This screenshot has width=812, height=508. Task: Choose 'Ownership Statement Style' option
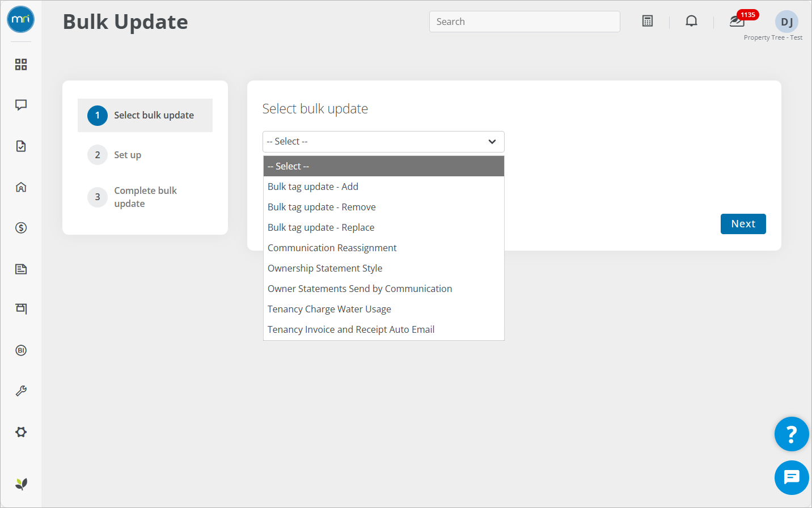(x=384, y=268)
